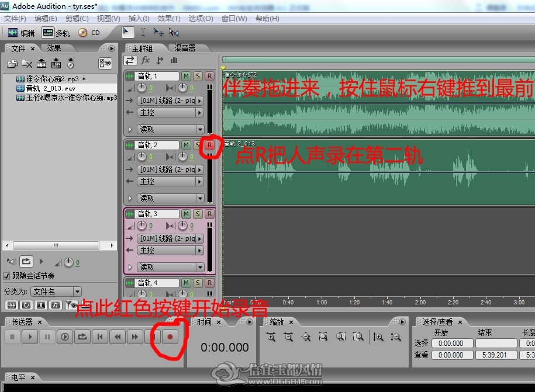Click the Rewind button in transport
The width and height of the screenshot is (535, 392).
tap(118, 337)
